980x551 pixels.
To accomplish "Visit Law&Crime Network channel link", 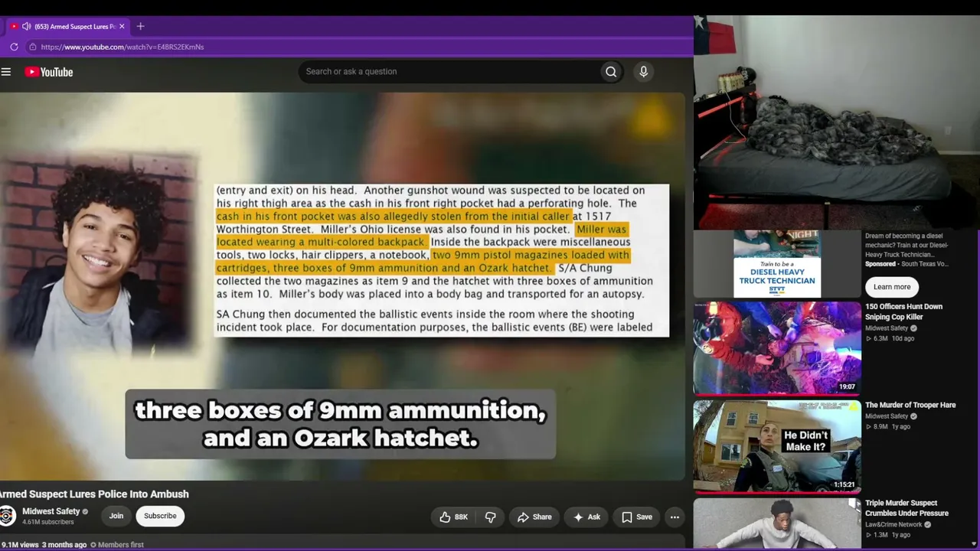I will 893,525.
